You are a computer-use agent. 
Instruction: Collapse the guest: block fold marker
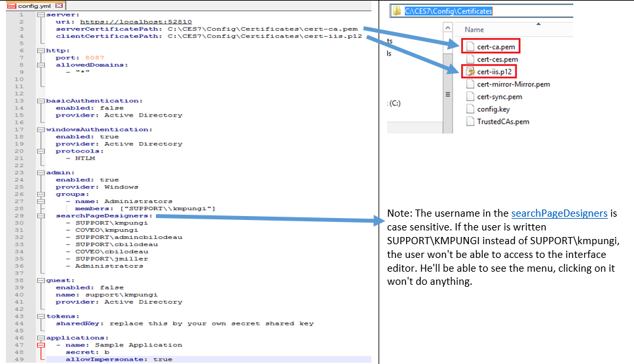coord(41,280)
